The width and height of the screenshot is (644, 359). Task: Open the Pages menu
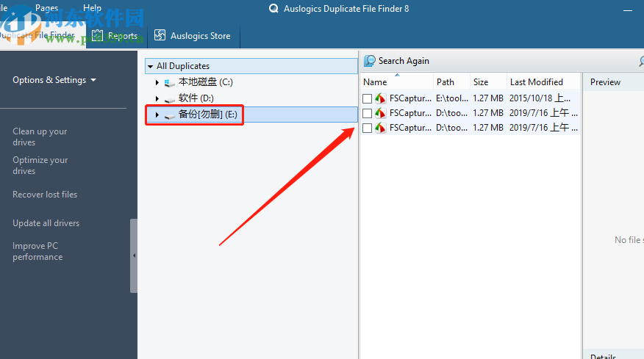[x=47, y=8]
